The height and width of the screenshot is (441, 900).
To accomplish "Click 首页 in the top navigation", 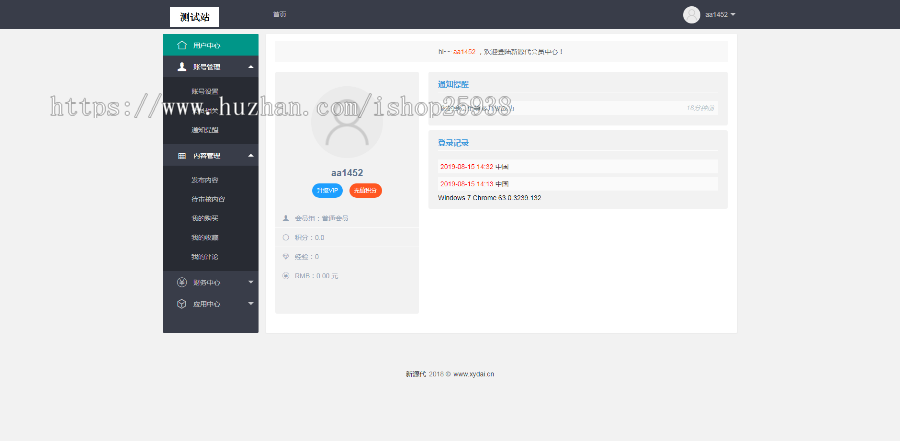I will [280, 14].
